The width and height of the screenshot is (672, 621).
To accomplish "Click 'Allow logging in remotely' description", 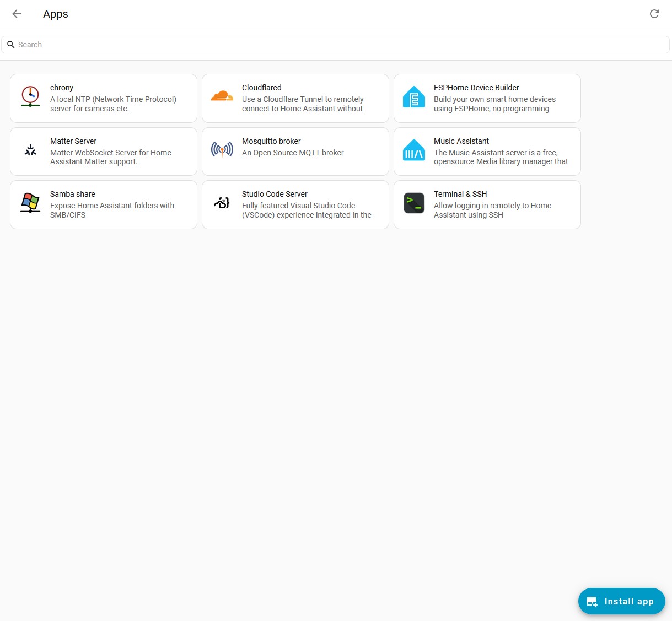I will pyautogui.click(x=493, y=210).
